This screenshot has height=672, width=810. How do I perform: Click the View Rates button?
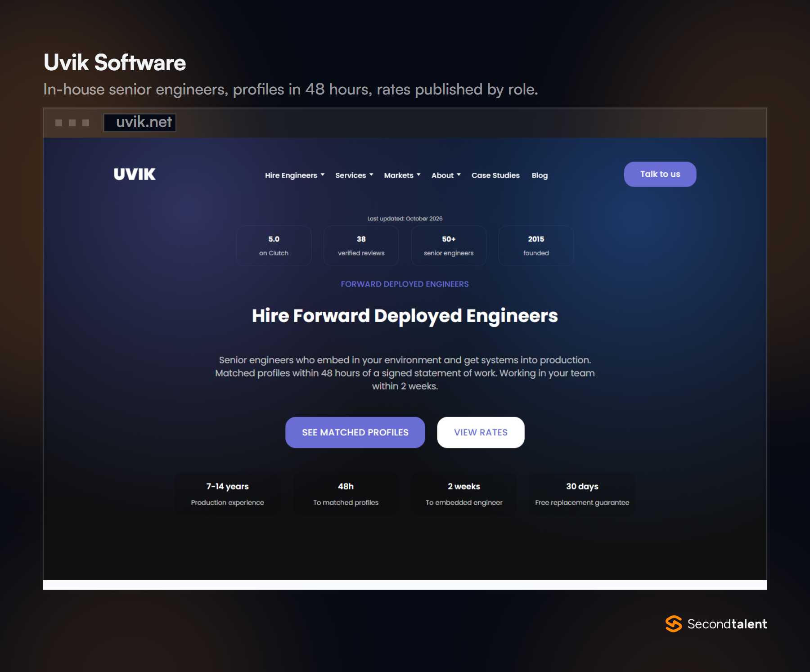pos(481,432)
